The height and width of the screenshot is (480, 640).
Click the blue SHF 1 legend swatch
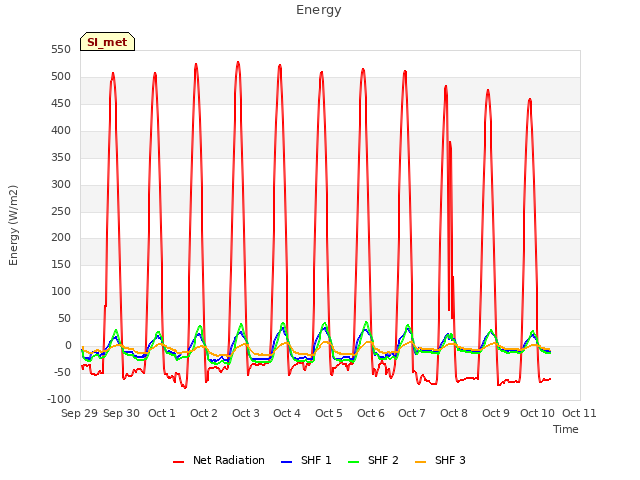click(287, 462)
